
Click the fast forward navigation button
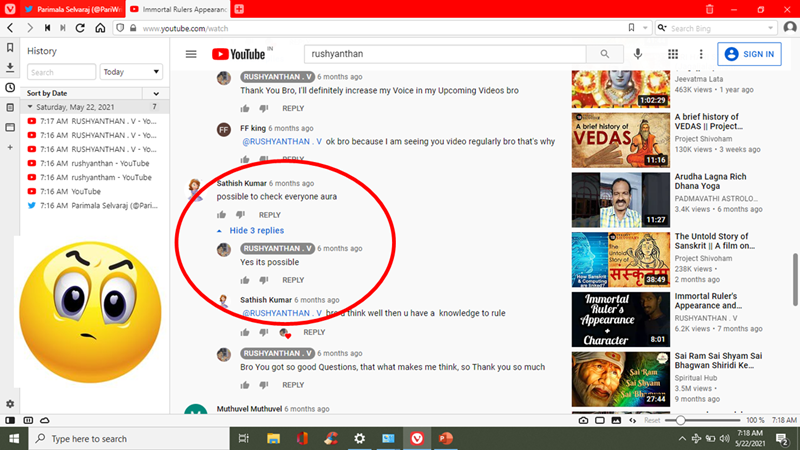tap(63, 28)
